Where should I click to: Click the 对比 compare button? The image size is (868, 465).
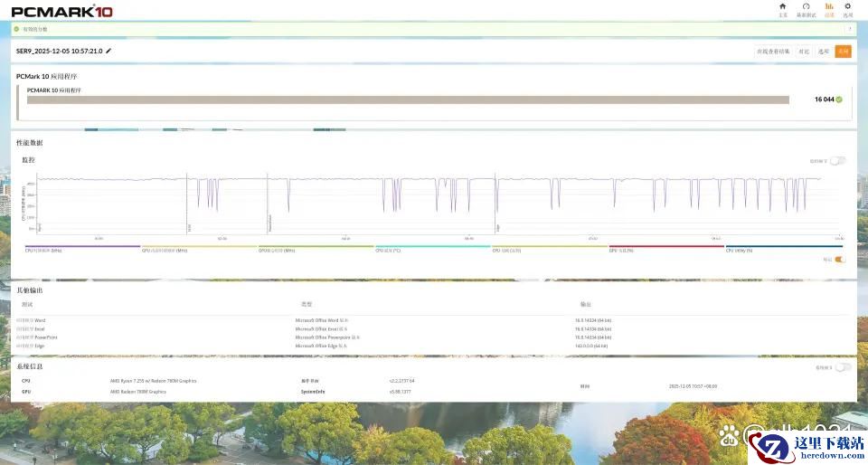803,52
